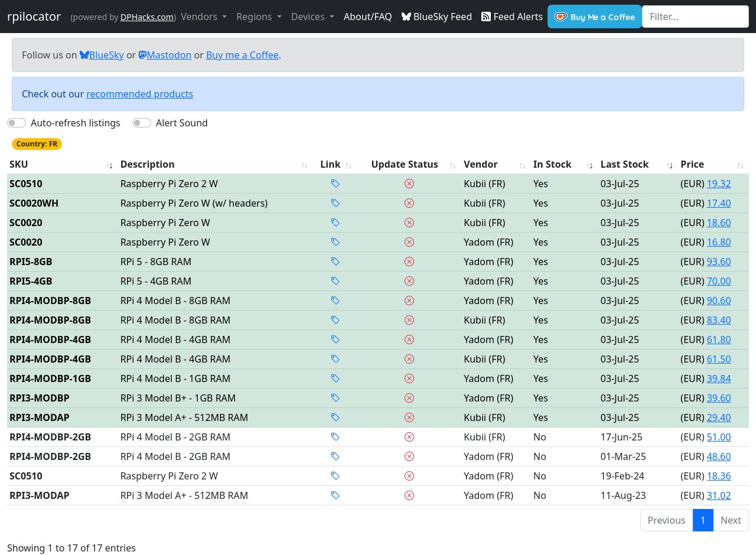
Task: Expand the Devices dropdown menu
Action: (312, 17)
